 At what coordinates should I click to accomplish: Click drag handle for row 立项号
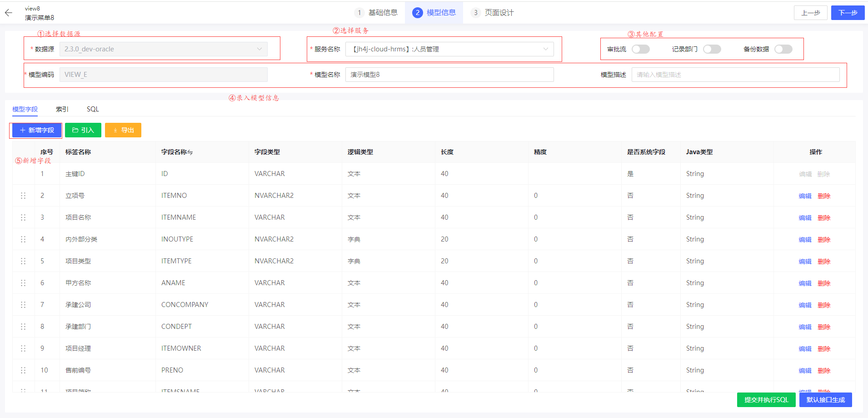click(23, 196)
